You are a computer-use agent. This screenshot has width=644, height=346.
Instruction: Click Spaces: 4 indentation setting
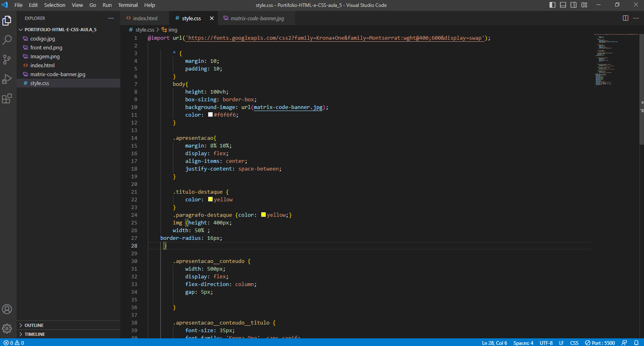coord(523,343)
